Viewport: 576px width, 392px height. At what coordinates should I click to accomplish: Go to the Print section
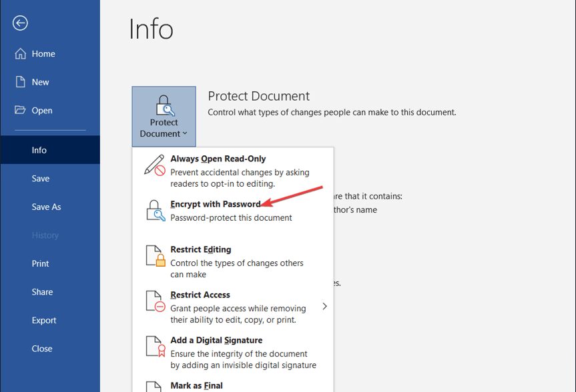click(40, 263)
